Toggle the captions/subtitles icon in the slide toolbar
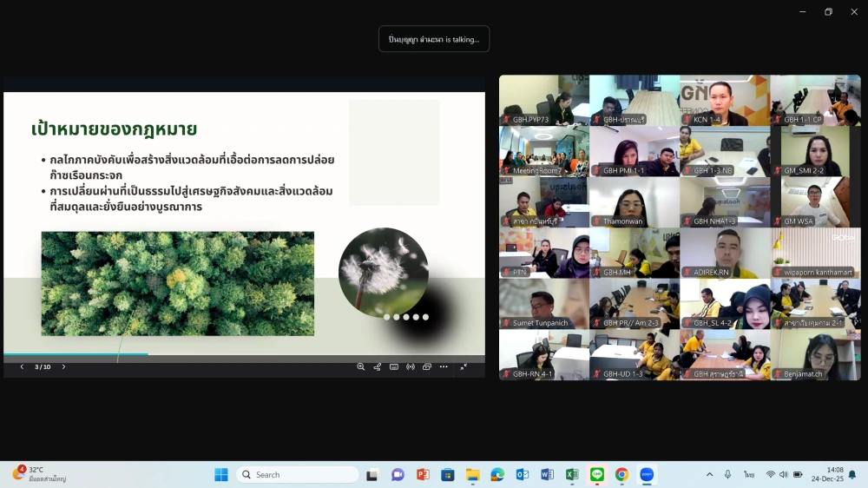This screenshot has width=868, height=488. point(393,366)
